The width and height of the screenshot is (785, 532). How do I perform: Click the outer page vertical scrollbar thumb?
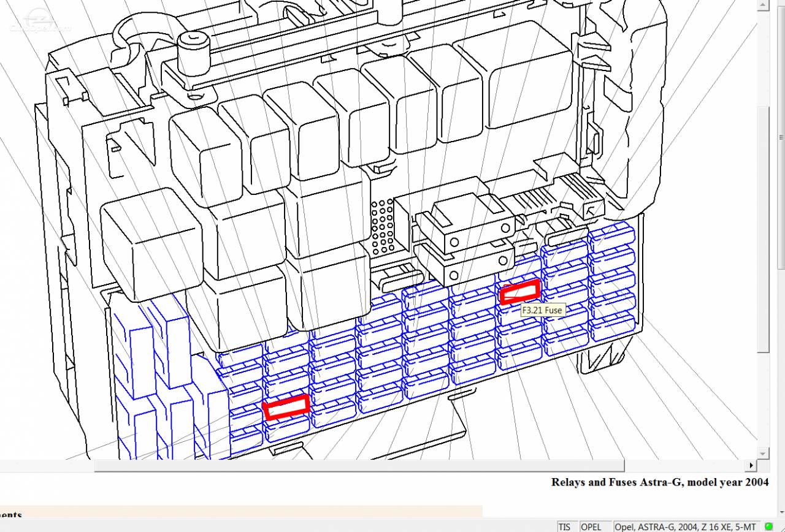point(780,137)
